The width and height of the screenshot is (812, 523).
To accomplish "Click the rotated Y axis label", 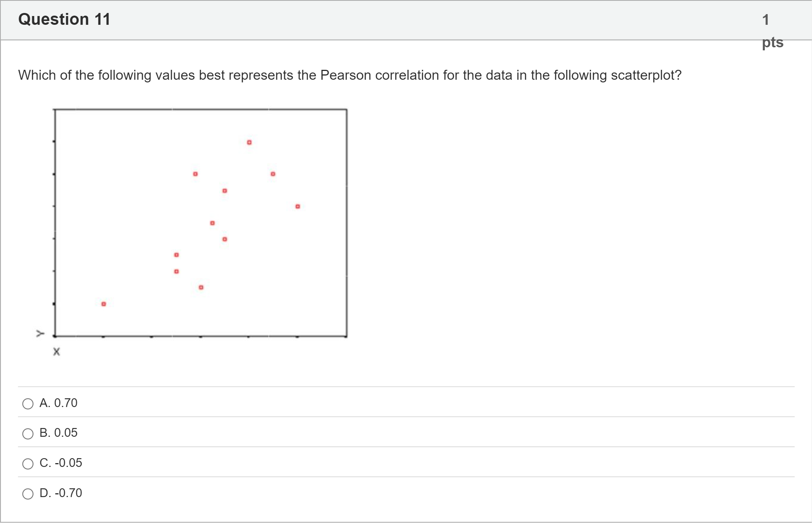I will pyautogui.click(x=40, y=334).
